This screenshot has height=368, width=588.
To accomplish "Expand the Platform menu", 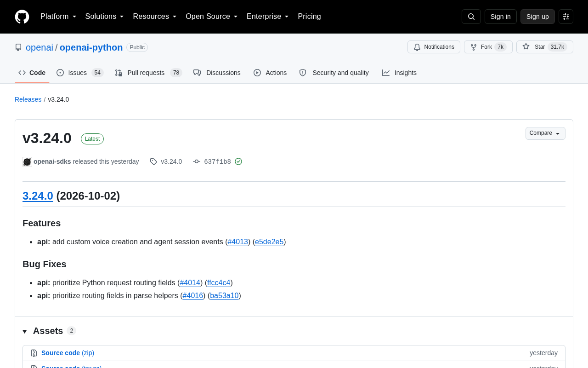I will 58,17.
